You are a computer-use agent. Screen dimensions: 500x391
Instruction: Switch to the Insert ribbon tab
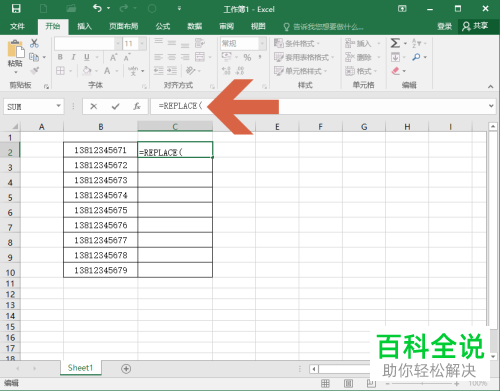click(84, 26)
